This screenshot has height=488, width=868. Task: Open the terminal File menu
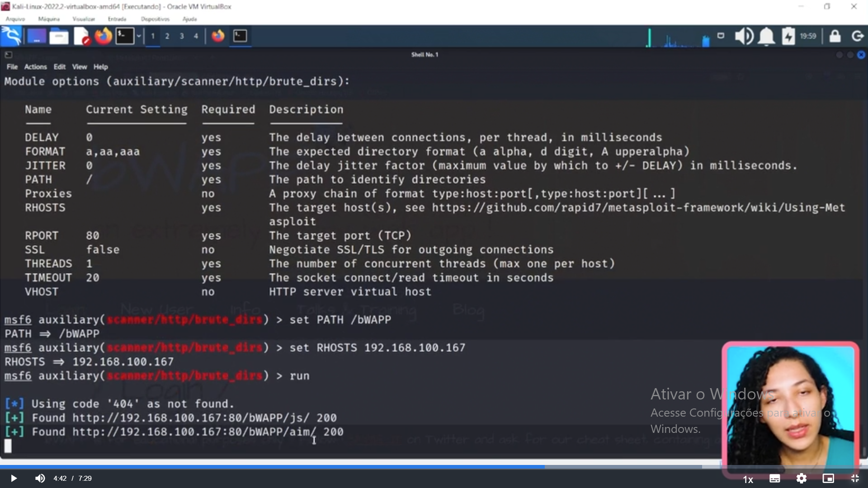[x=12, y=67]
